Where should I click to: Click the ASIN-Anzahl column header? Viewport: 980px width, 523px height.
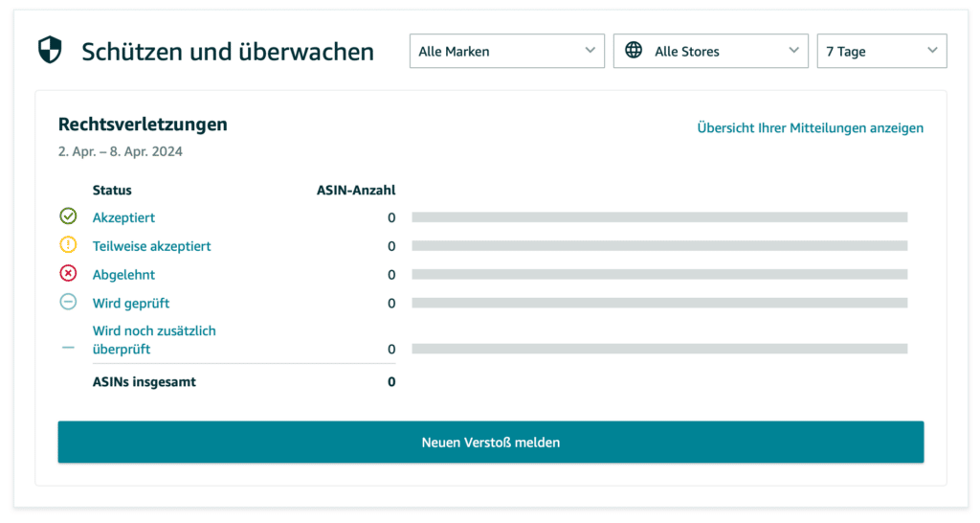click(356, 191)
